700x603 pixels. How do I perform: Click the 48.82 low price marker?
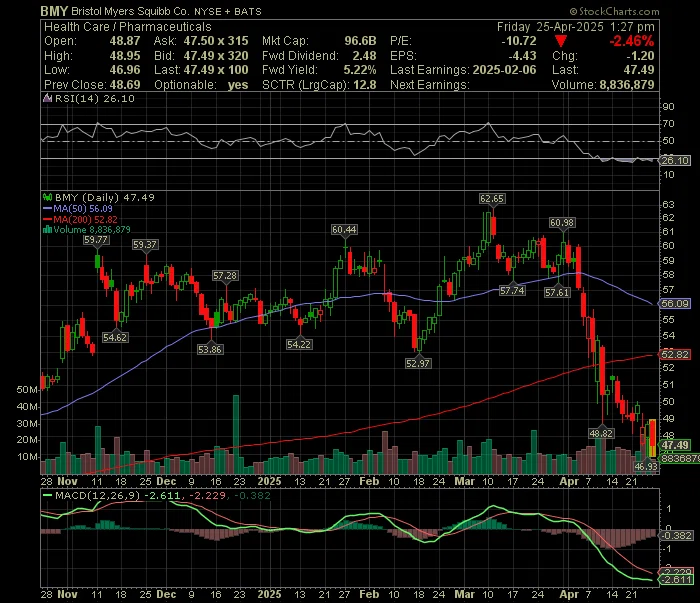point(601,433)
